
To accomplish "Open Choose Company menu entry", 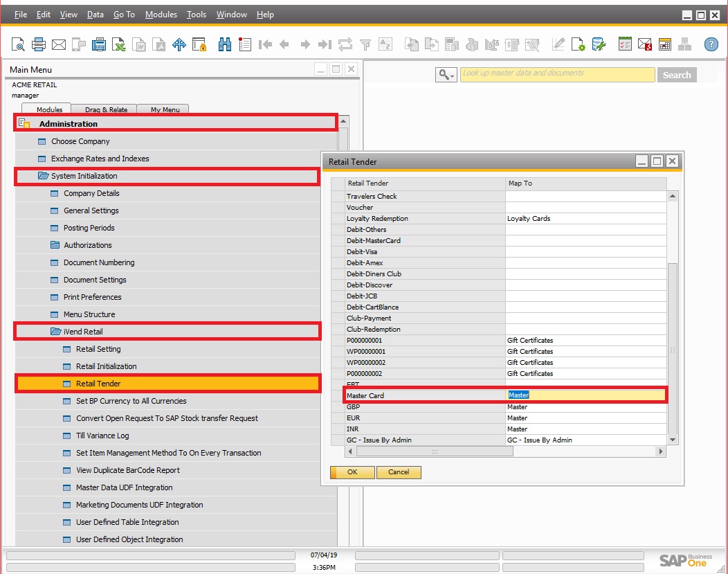I will tap(80, 141).
